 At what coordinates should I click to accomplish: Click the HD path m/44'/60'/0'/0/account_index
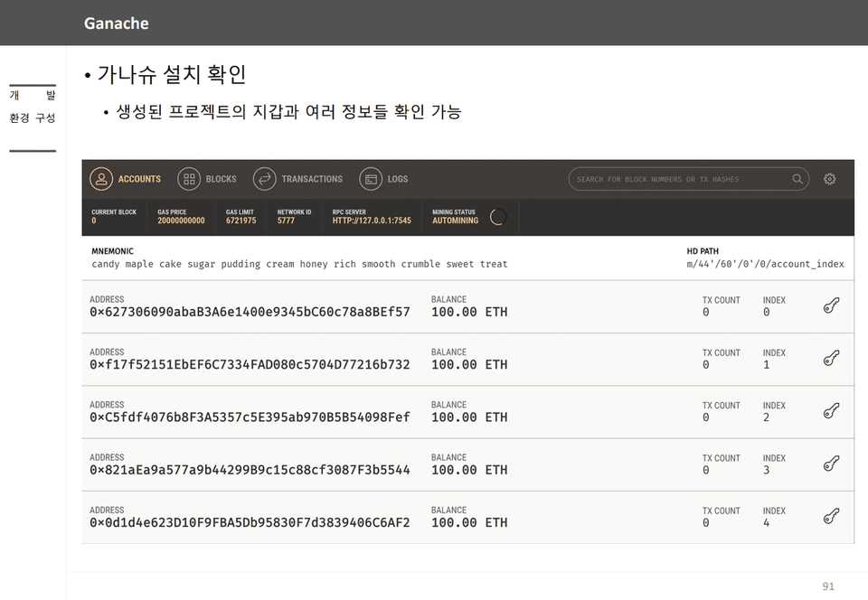(x=765, y=265)
